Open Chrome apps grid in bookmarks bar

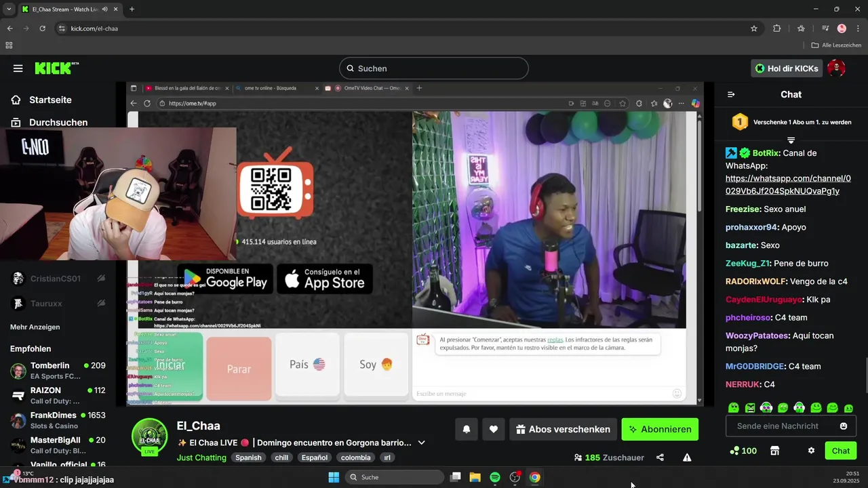9,45
